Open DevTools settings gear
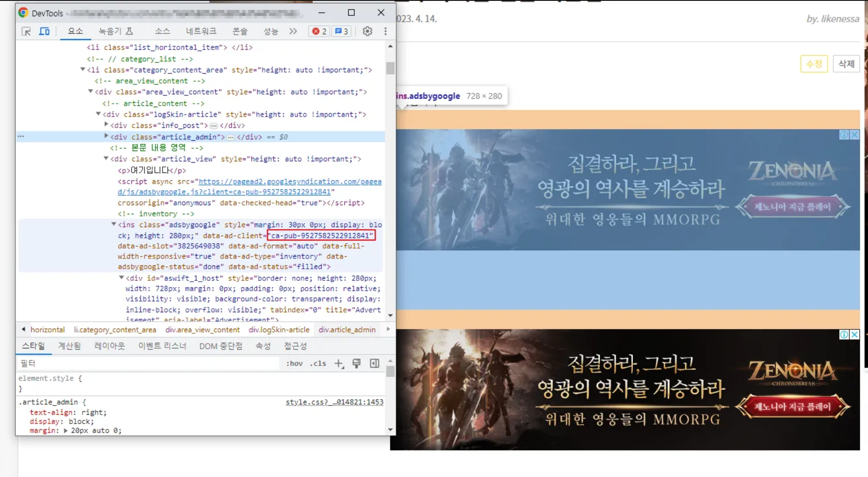The image size is (868, 477). (368, 31)
